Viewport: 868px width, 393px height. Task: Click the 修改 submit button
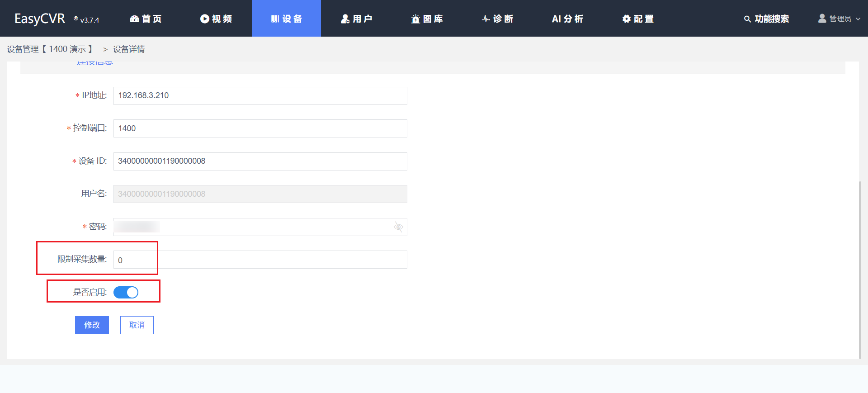click(x=92, y=325)
